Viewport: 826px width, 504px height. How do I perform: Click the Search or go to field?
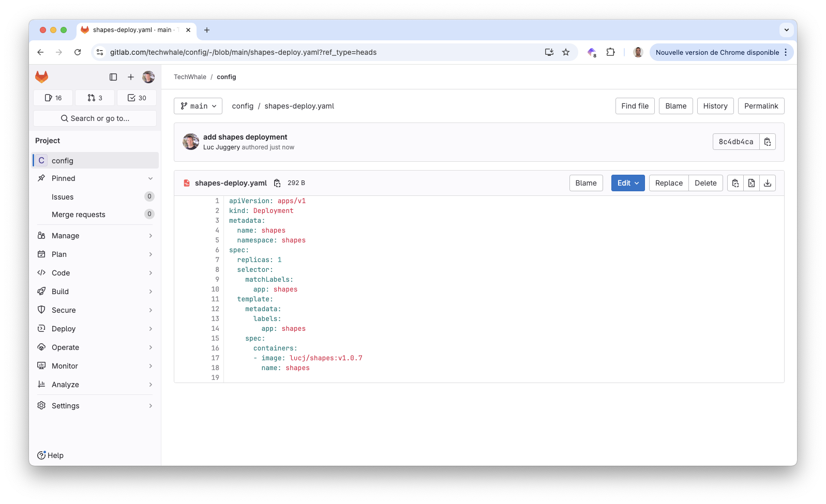pyautogui.click(x=95, y=118)
